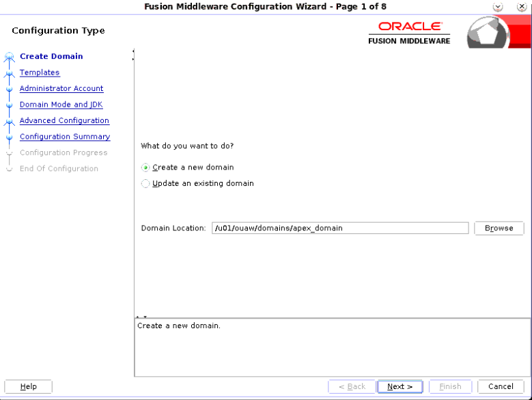This screenshot has width=532, height=400.
Task: Click the Oracle Fusion Middleware logo
Action: pyautogui.click(x=409, y=34)
